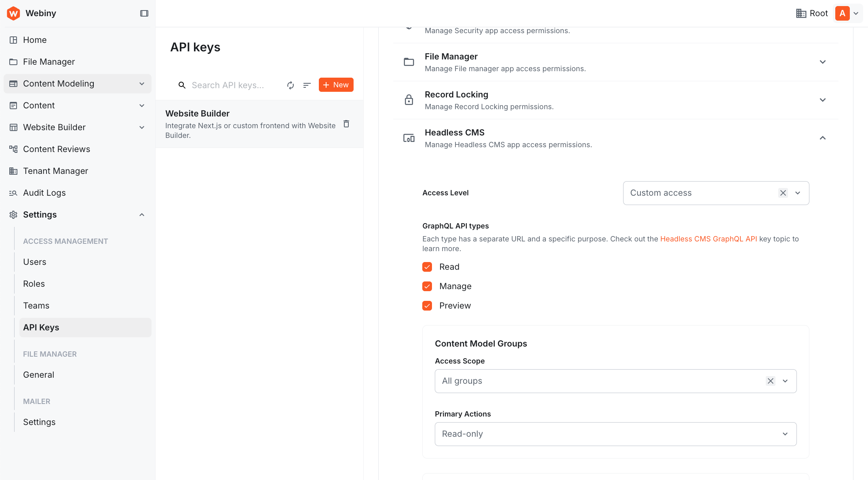Uncheck the Read GraphQL API type
This screenshot has height=480, width=868.
click(x=427, y=266)
